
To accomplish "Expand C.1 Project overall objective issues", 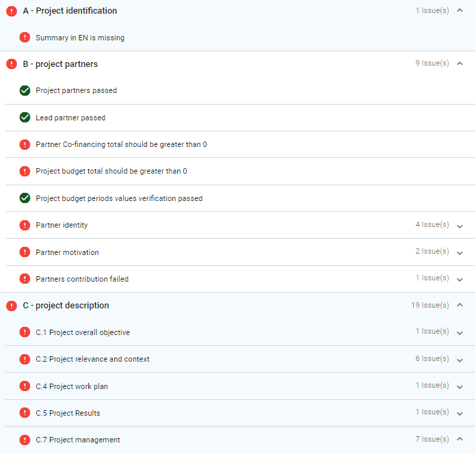I will pyautogui.click(x=460, y=332).
